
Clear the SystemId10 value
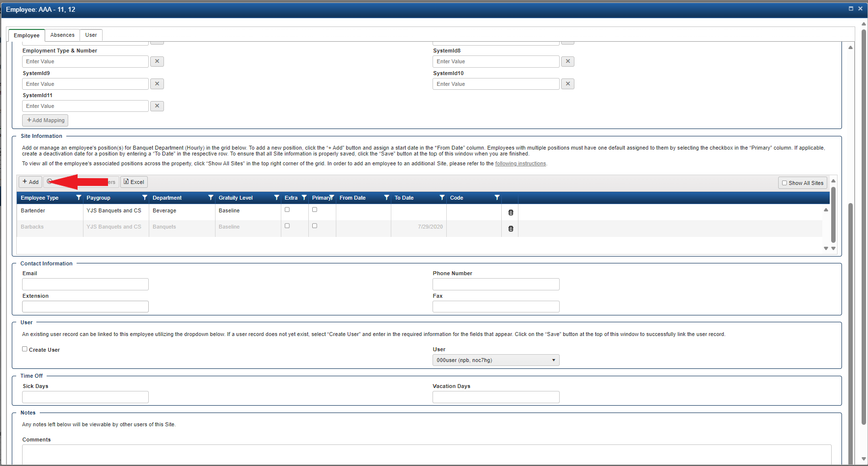point(568,84)
